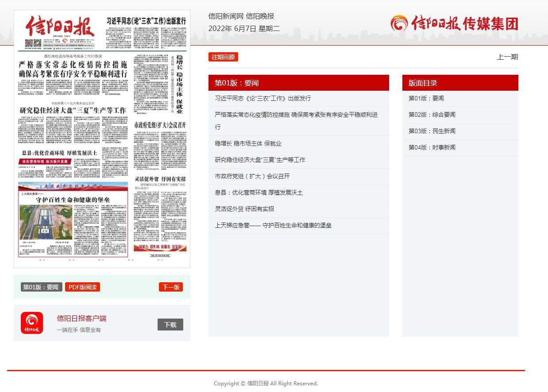Click 市政府党组(扩大)会议召开 headline on page image

click(160, 125)
